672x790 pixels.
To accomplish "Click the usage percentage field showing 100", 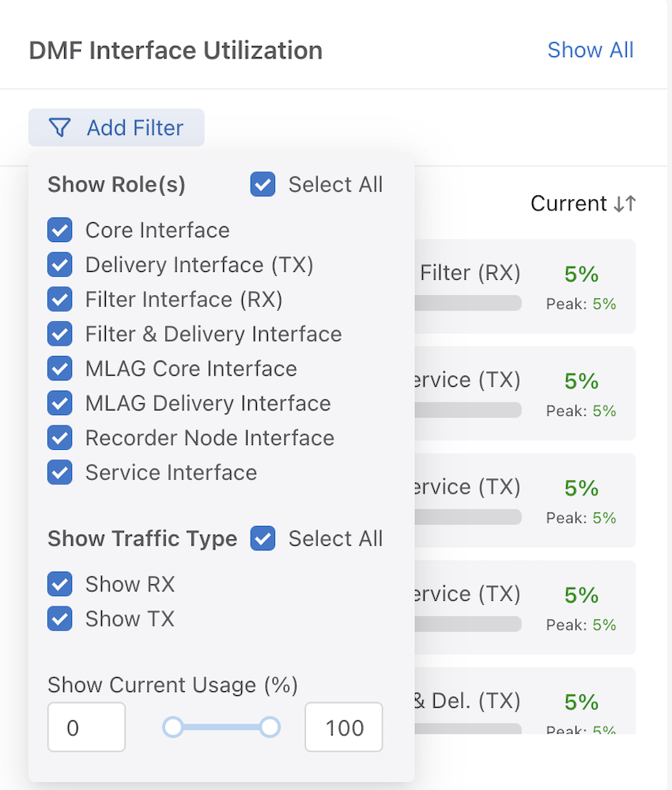I will (343, 727).
